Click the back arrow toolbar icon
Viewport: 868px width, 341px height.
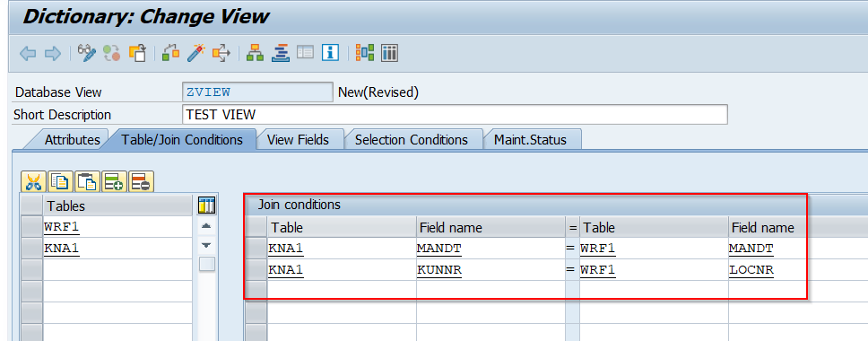[x=28, y=53]
